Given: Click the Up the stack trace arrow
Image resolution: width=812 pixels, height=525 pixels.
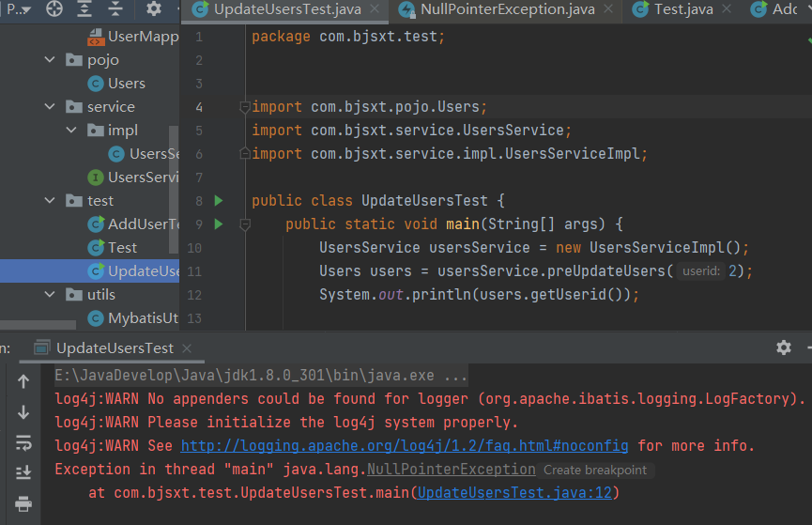Looking at the screenshot, I should pos(23,382).
